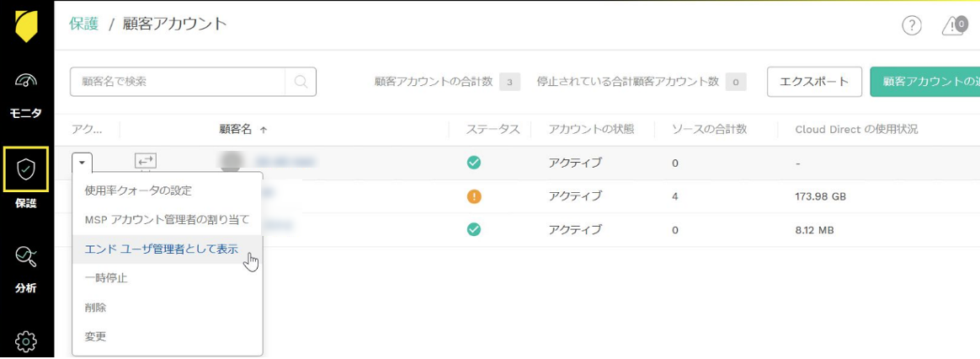Choose MSP アカウント管理者の割り当て
This screenshot has width=980, height=359.
click(x=167, y=220)
